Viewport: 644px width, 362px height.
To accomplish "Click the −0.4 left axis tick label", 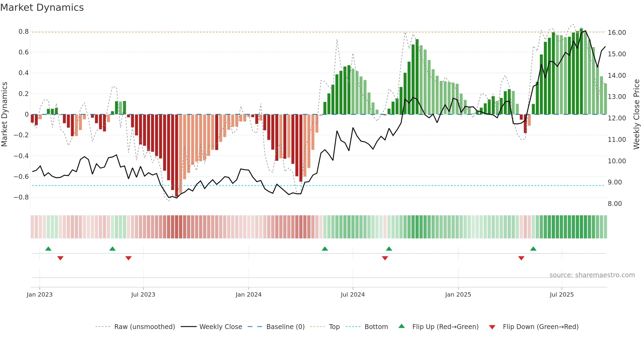I will click(x=21, y=156).
